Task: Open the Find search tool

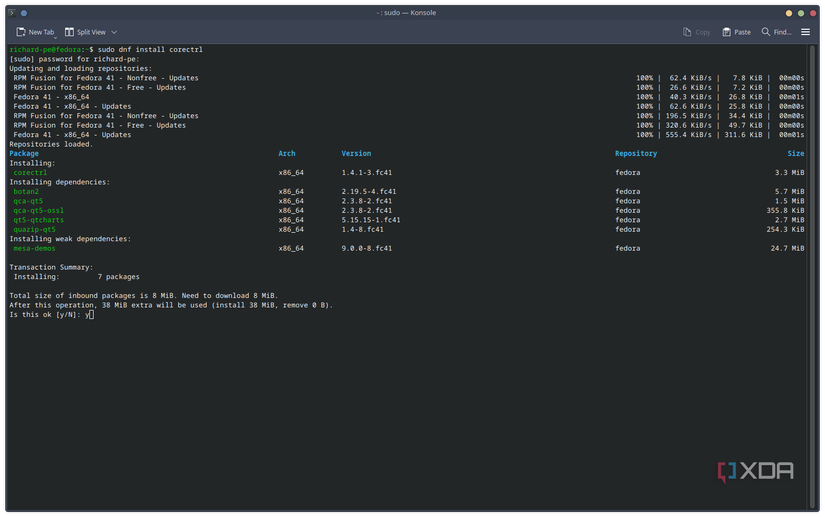Action: (x=776, y=32)
